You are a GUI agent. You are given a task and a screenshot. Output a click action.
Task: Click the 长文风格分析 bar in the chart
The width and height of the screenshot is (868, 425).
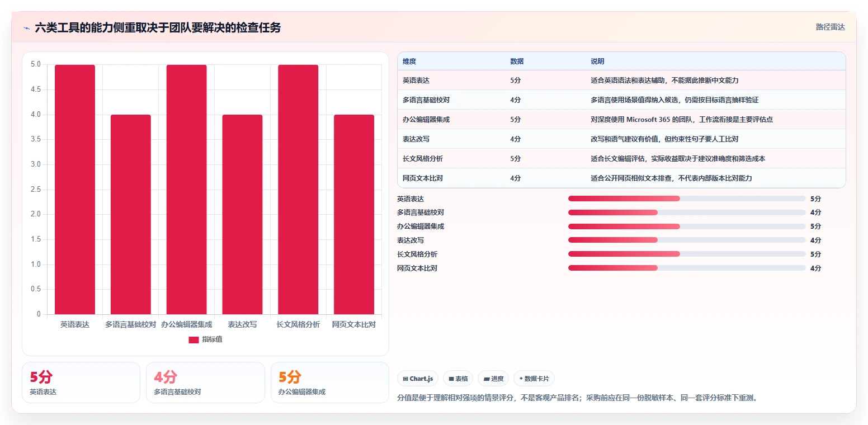298,190
